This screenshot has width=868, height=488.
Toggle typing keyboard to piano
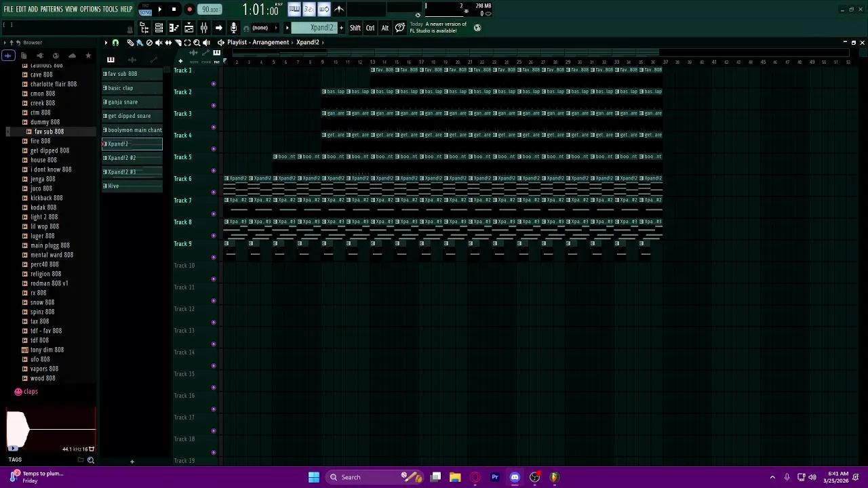(x=294, y=9)
